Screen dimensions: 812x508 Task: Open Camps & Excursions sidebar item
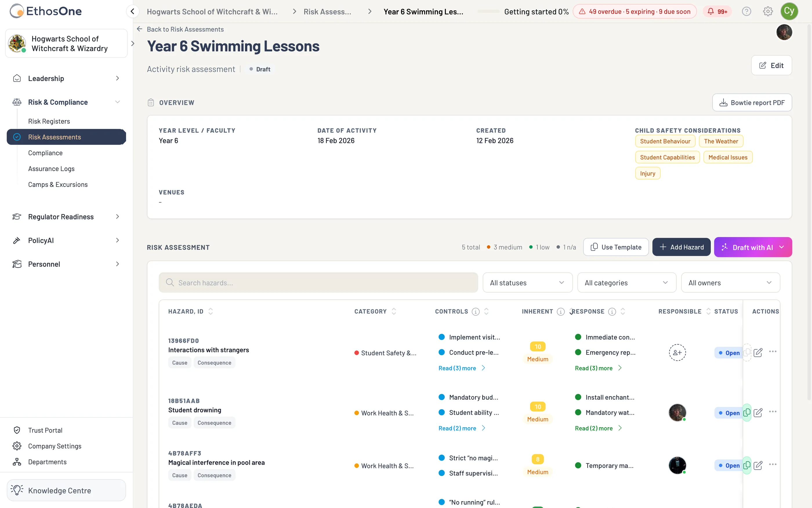tap(58, 184)
